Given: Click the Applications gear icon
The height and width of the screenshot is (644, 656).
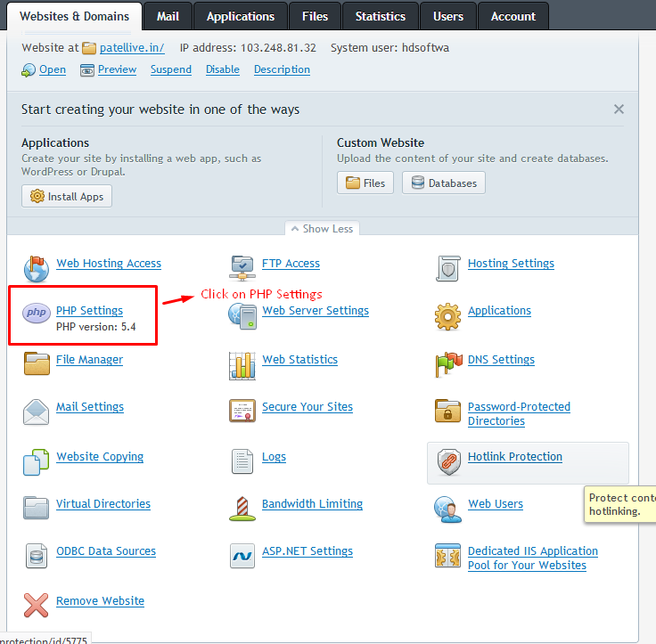Looking at the screenshot, I should pyautogui.click(x=448, y=314).
